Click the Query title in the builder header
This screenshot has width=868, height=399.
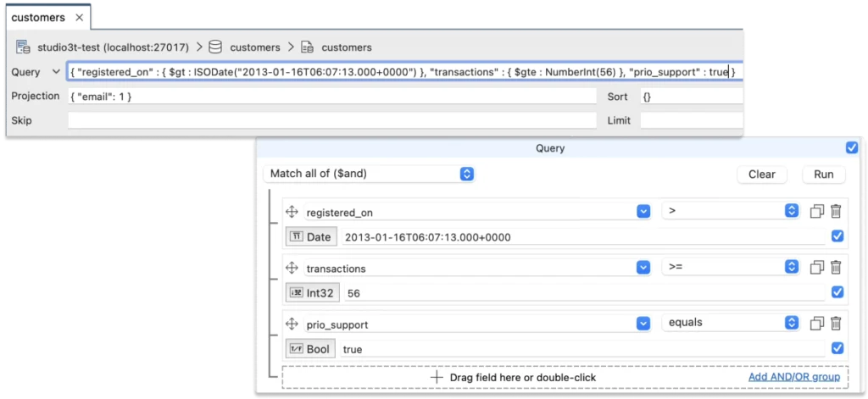550,147
